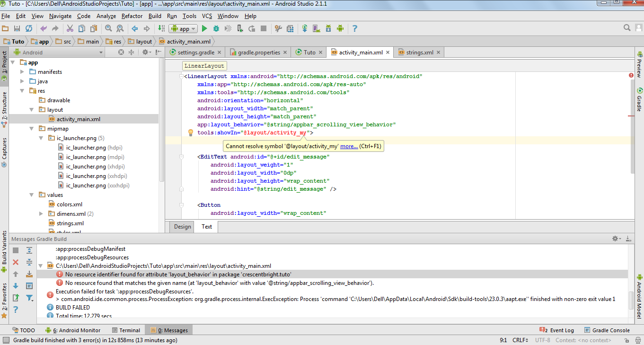Open the VCS menu
Viewport: 644px width, 345px height.
207,16
